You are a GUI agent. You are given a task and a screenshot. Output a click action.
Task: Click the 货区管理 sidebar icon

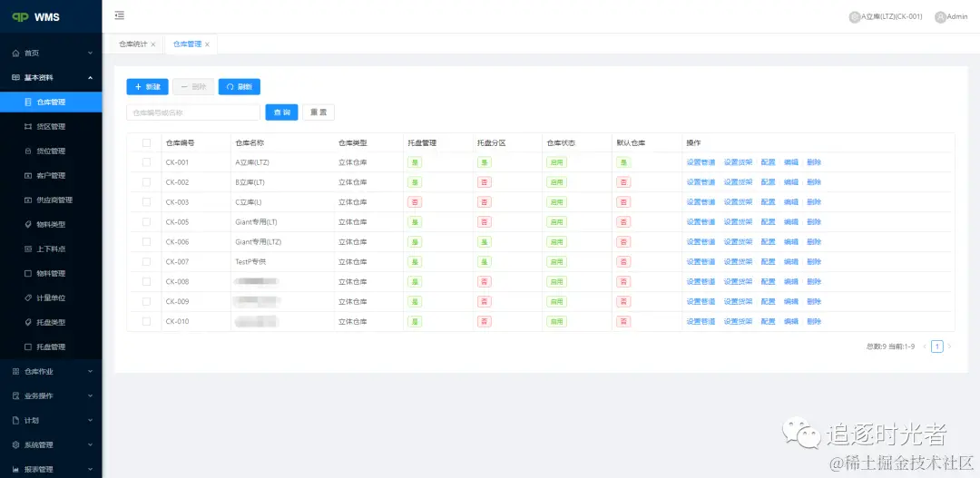[28, 126]
